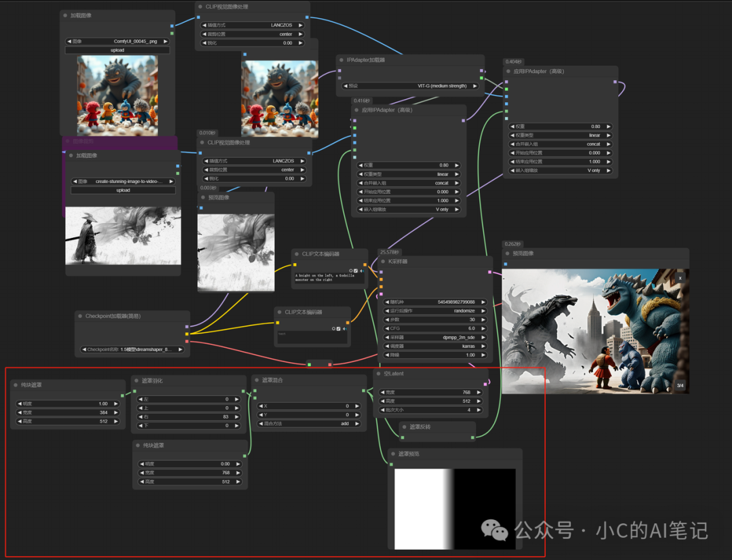
Task: Click 开始应用位置 0.000 in 0.416秒 IPAdapter node
Action: 409,192
